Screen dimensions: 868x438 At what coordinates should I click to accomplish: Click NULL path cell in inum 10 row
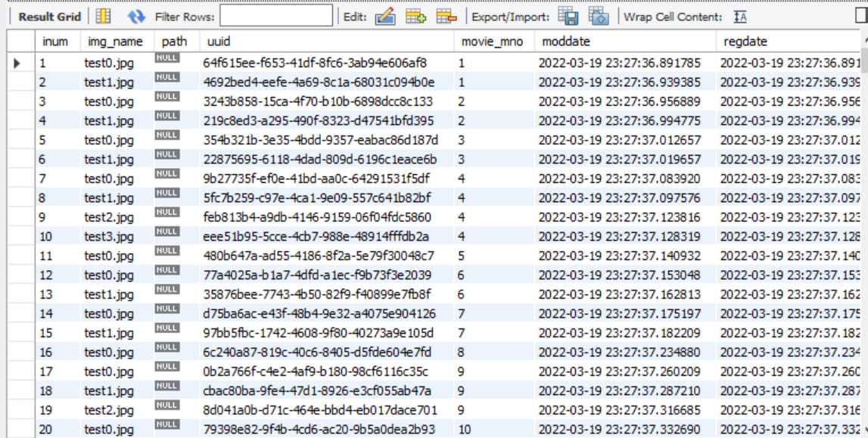[176, 237]
